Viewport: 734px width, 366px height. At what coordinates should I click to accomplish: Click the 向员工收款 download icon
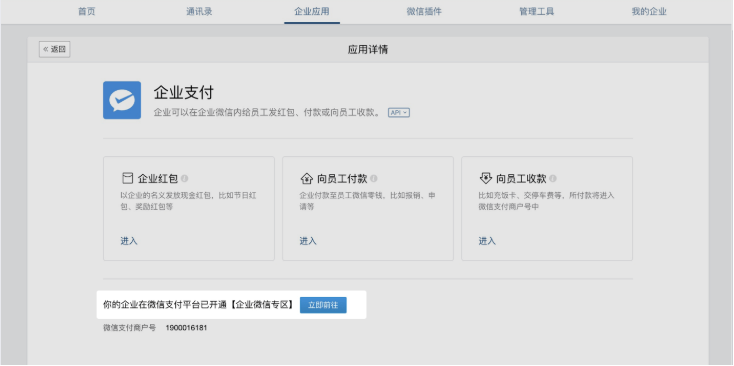[485, 178]
